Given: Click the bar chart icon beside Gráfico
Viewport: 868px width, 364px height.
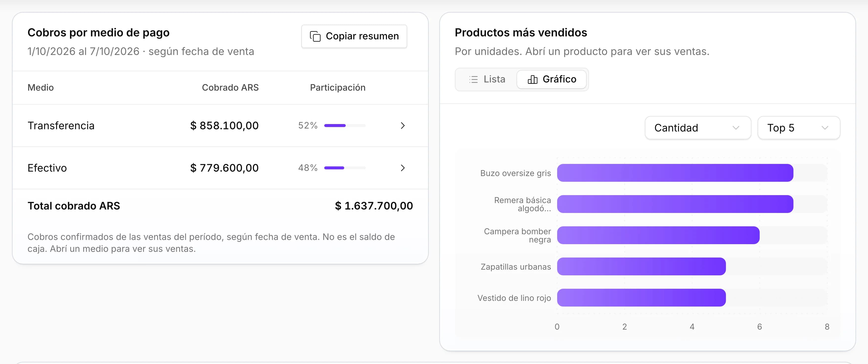Looking at the screenshot, I should (x=532, y=79).
